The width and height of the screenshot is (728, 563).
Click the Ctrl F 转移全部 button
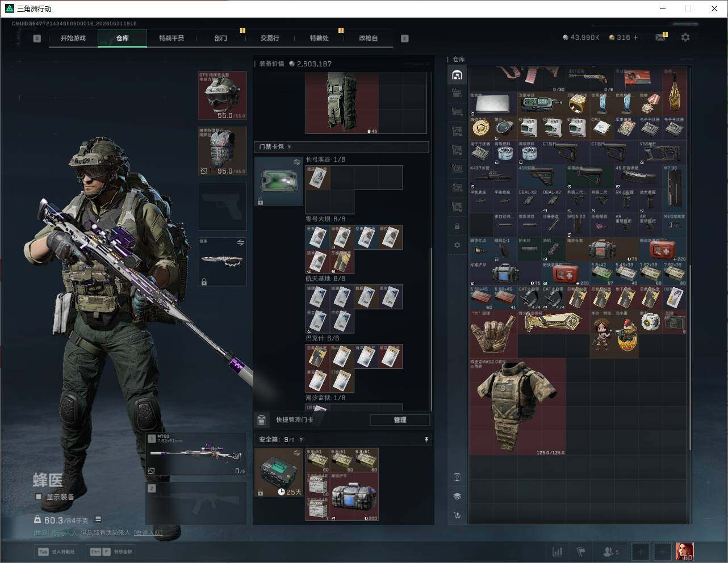[111, 552]
